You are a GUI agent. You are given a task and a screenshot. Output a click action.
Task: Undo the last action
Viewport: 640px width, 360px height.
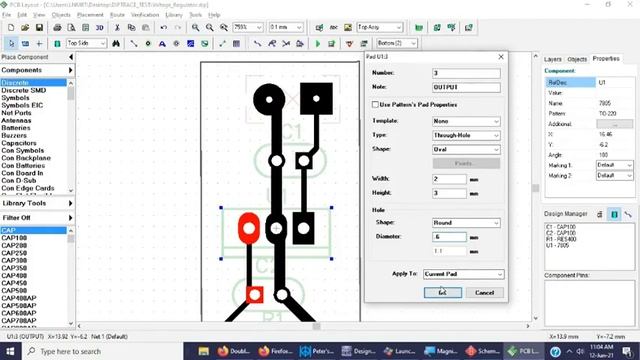point(164,27)
